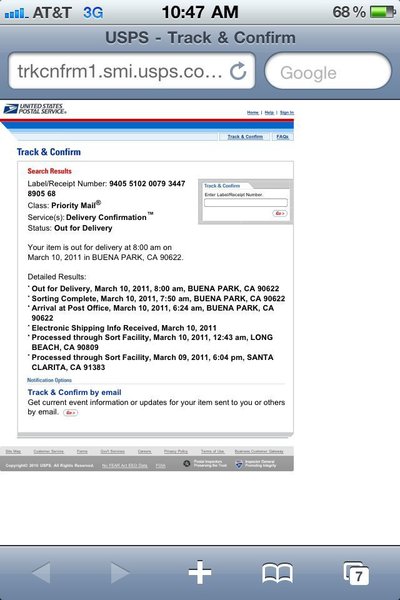Tap the trkcnfrm1.smi.usps.com address bar

tap(132, 71)
